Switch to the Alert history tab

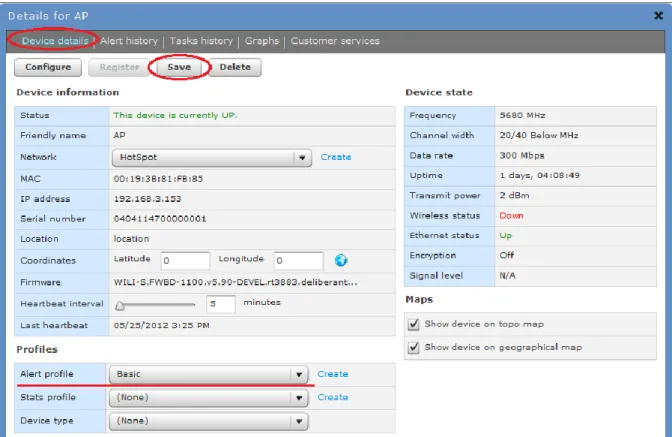(129, 41)
